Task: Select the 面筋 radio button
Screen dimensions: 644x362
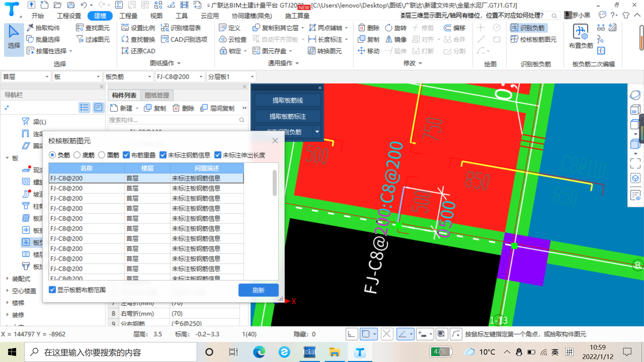Action: pos(102,155)
